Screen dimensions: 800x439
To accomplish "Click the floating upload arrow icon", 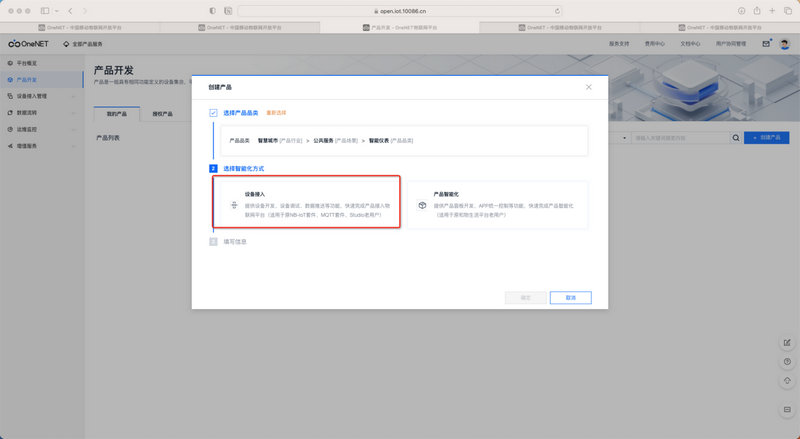I will (787, 381).
